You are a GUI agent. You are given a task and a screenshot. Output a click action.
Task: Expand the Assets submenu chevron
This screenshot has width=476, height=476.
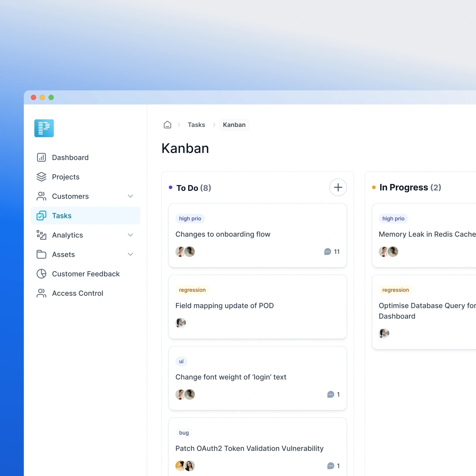tap(130, 254)
